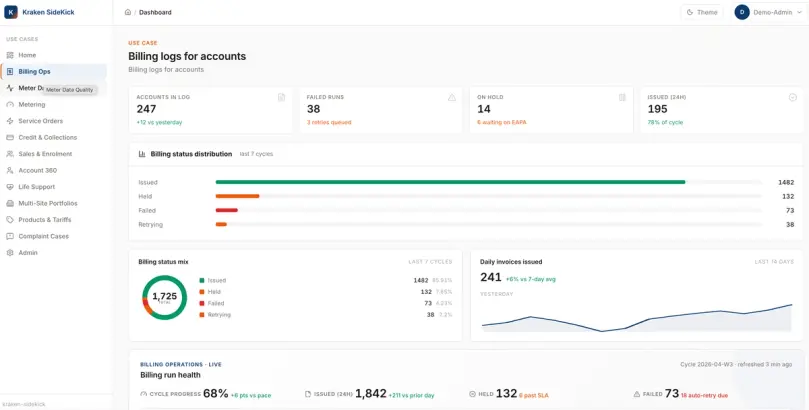The image size is (809, 410).
Task: Click the red Failed legend swatch
Action: click(202, 303)
